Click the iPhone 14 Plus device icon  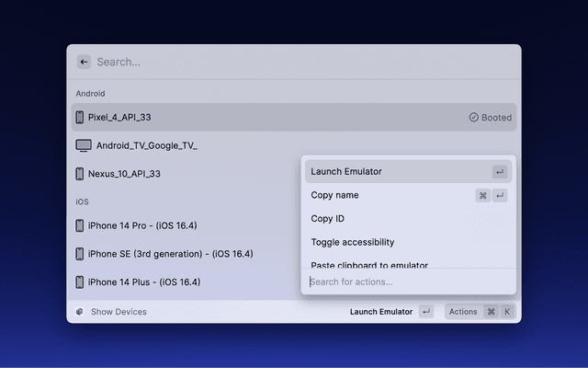point(80,282)
